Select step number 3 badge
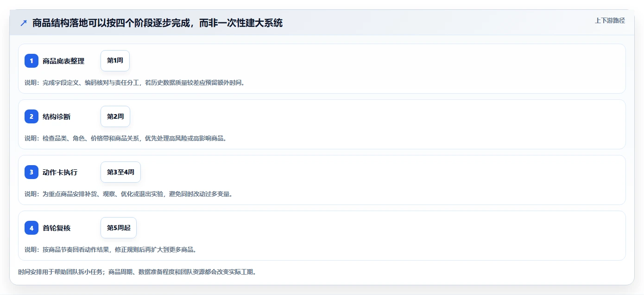Viewport: 644px width, 295px height. [32, 172]
